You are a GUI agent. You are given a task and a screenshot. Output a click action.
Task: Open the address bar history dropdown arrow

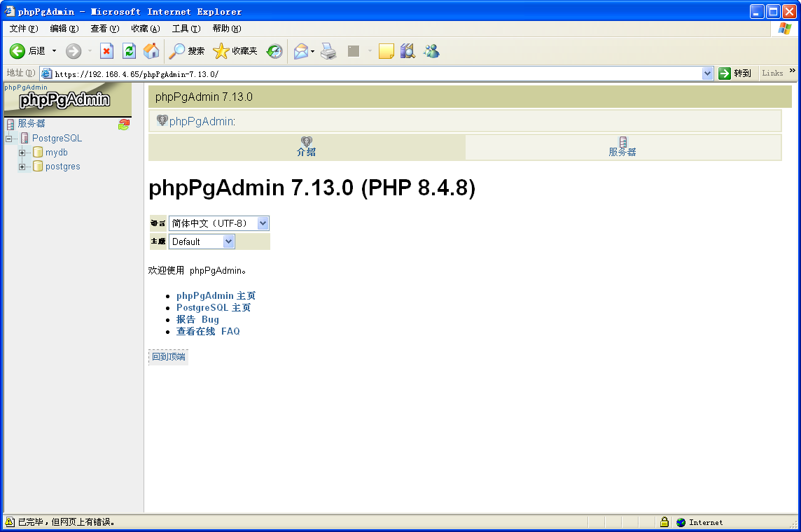click(x=707, y=73)
